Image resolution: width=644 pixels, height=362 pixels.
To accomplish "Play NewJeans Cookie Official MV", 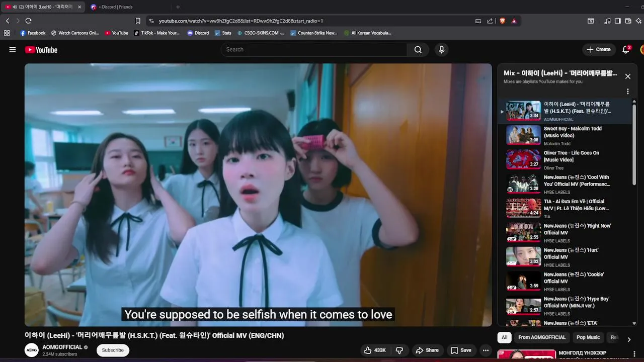I will point(565,281).
